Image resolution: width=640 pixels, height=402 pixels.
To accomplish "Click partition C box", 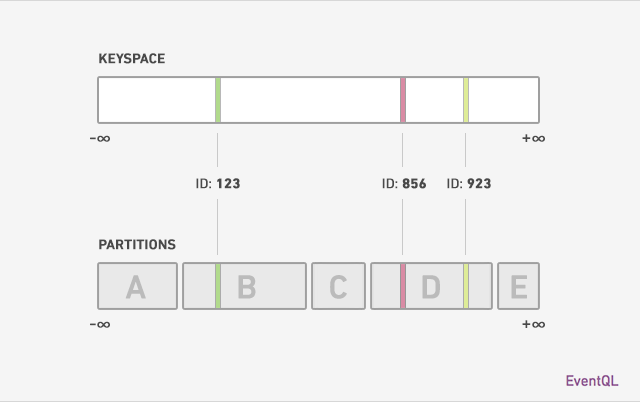I will [338, 286].
